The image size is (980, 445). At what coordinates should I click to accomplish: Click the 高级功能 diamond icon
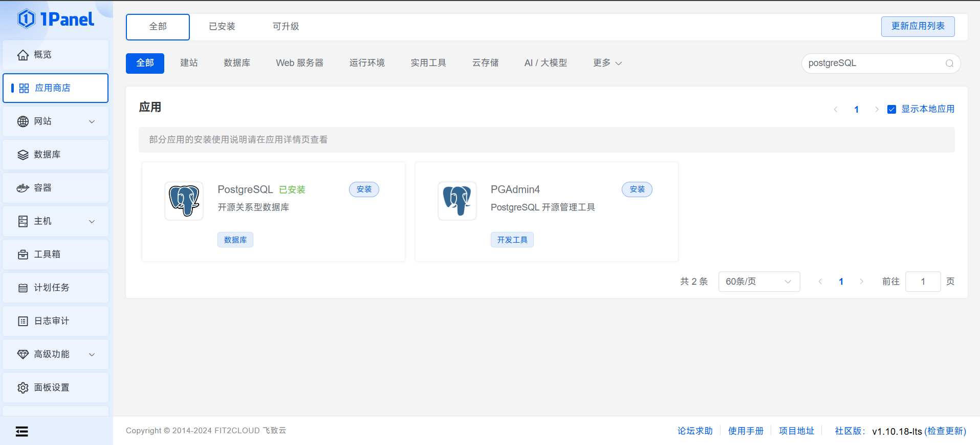click(23, 354)
